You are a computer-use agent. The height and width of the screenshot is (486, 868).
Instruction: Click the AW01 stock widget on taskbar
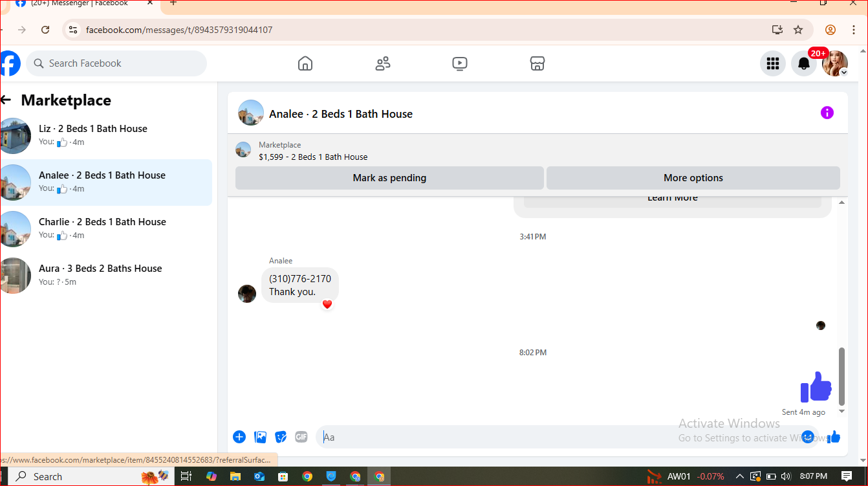[686, 476]
